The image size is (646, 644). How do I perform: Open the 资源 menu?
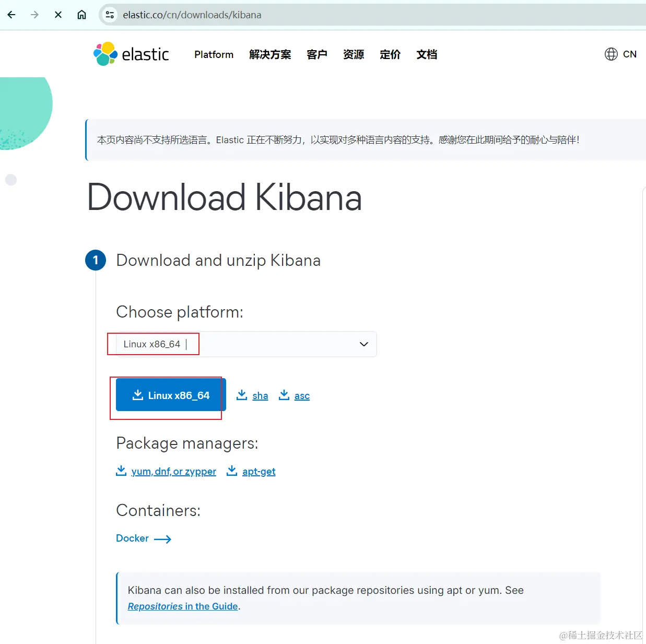354,54
